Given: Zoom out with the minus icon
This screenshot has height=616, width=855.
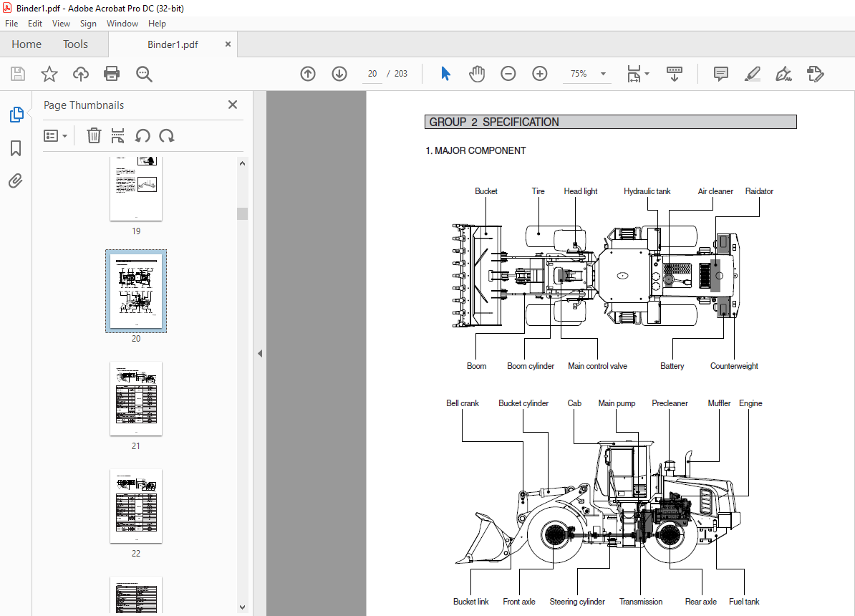Looking at the screenshot, I should tap(508, 74).
